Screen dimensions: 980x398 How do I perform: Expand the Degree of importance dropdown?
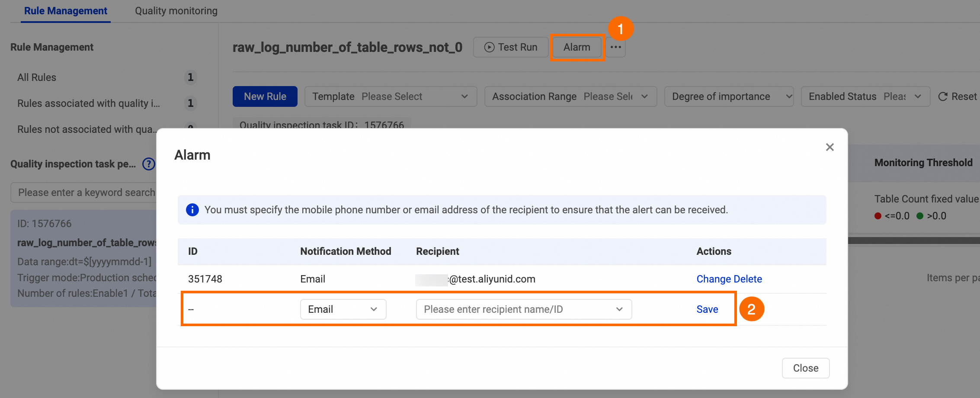point(729,96)
